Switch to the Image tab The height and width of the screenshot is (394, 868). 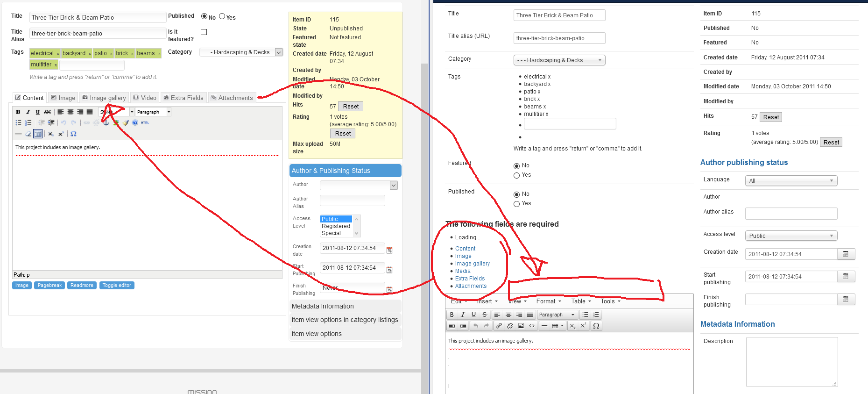pyautogui.click(x=63, y=98)
